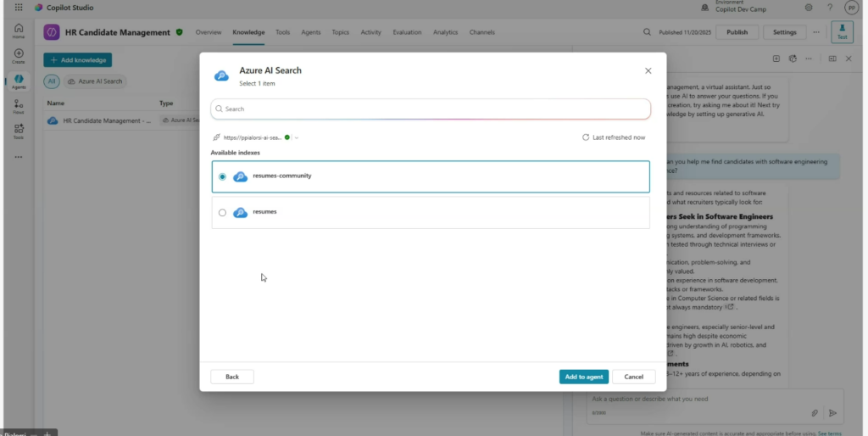Open the Tools icon in left sidebar

(x=19, y=131)
